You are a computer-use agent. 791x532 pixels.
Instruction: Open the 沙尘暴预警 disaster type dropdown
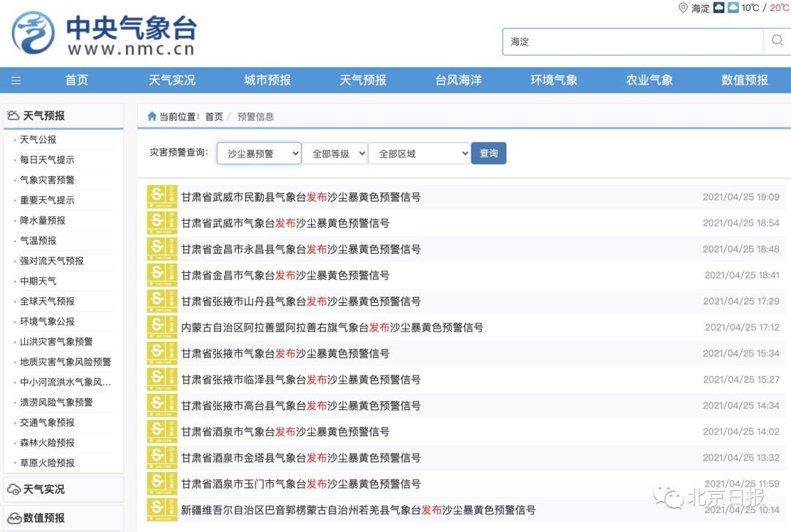pos(258,153)
